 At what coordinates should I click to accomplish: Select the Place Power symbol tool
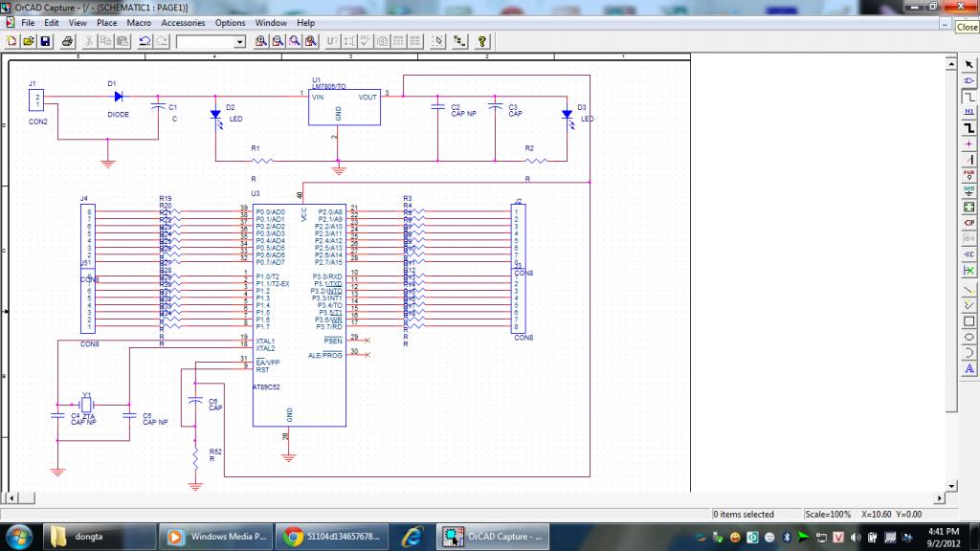(969, 173)
